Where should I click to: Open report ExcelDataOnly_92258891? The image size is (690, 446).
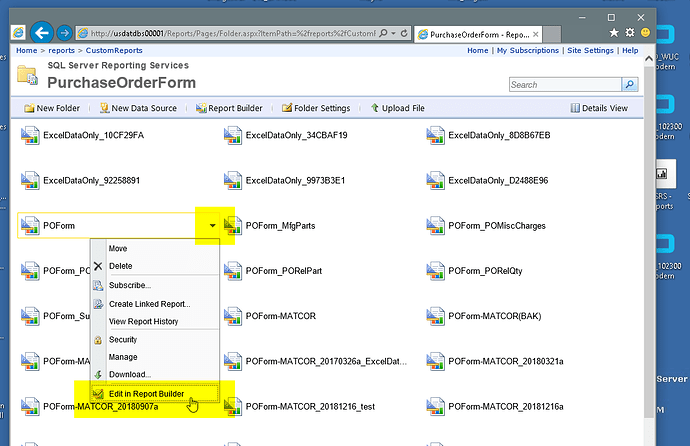point(92,181)
